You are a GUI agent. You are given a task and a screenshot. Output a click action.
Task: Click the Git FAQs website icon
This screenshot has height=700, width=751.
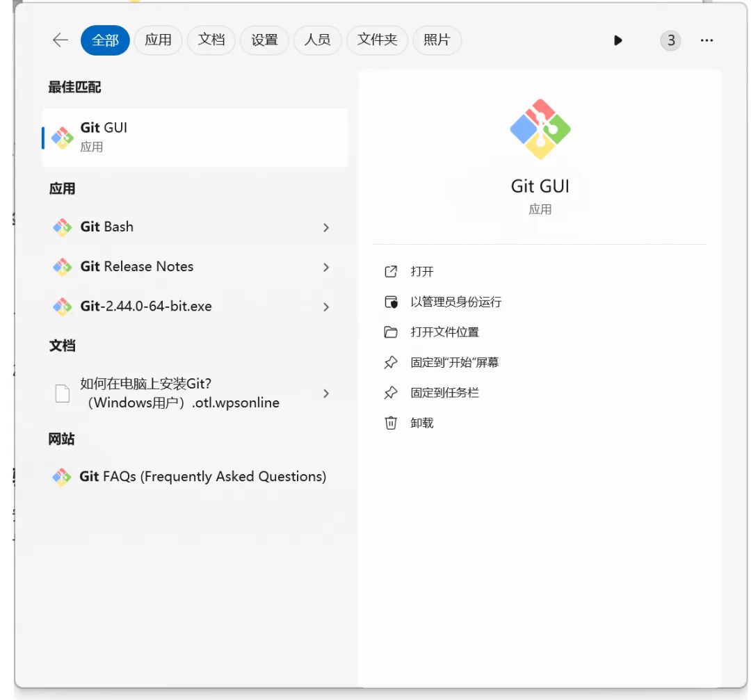(x=63, y=477)
